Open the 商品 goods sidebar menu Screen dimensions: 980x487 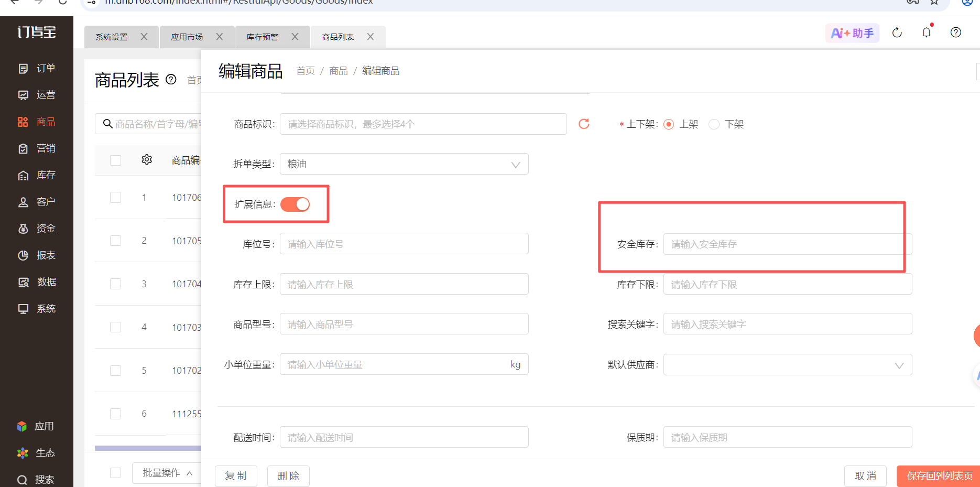click(x=37, y=122)
